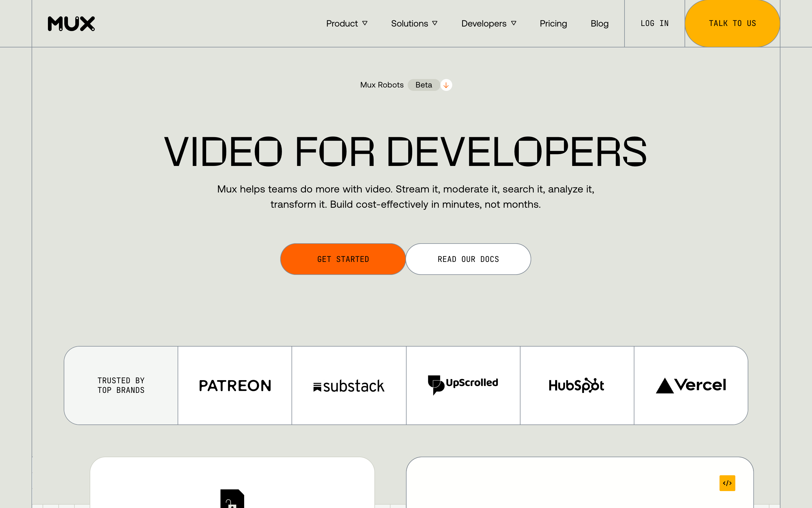
Task: Click the Mux logo
Action: coord(71,23)
